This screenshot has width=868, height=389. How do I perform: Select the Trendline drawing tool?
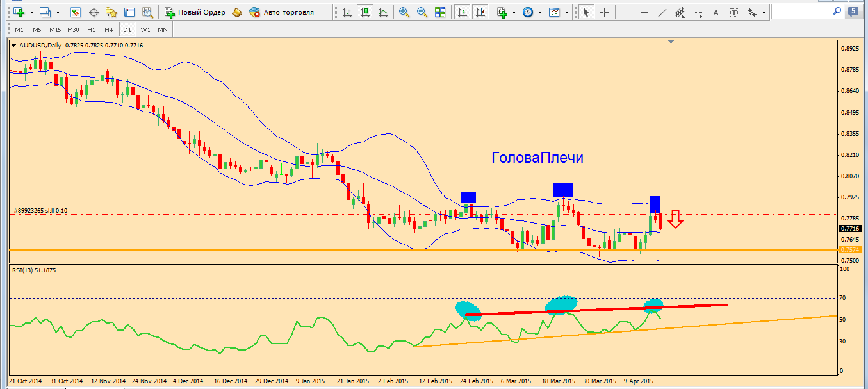662,12
